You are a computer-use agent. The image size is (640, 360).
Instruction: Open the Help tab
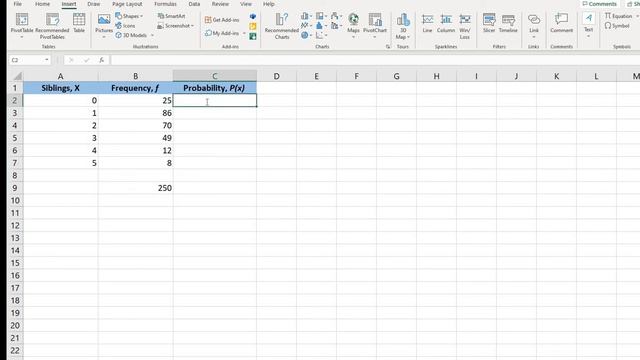pos(269,4)
